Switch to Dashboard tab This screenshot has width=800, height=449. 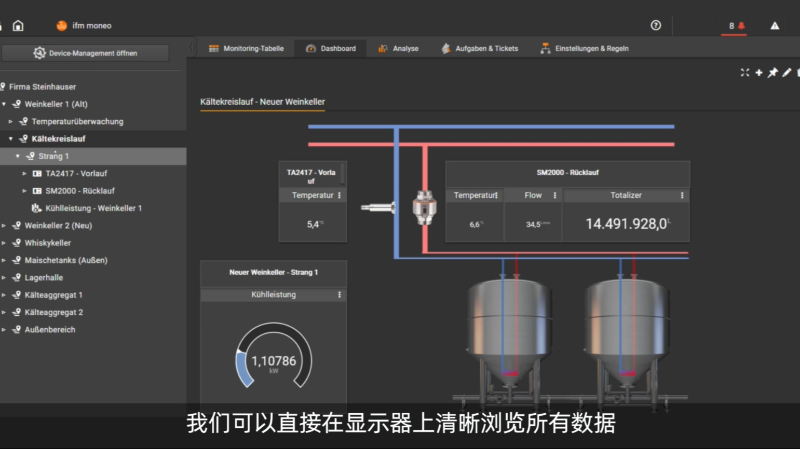(331, 48)
